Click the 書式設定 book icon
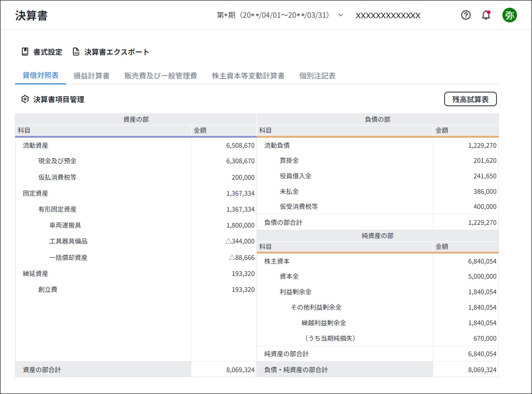 pyautogui.click(x=25, y=52)
